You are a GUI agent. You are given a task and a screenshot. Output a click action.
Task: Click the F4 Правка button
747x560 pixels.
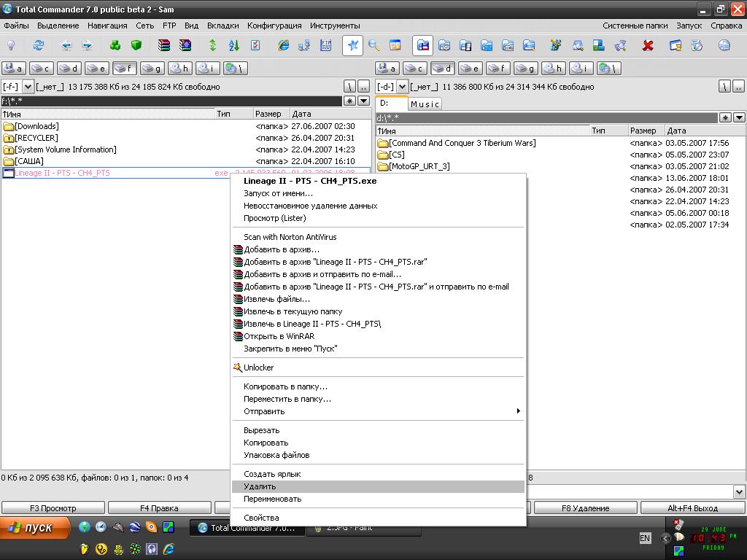click(x=159, y=508)
